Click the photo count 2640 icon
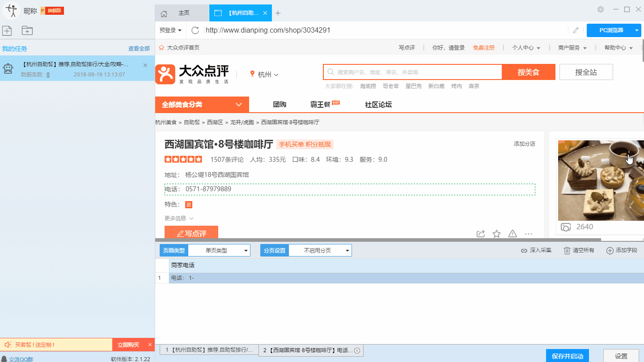 pyautogui.click(x=566, y=227)
